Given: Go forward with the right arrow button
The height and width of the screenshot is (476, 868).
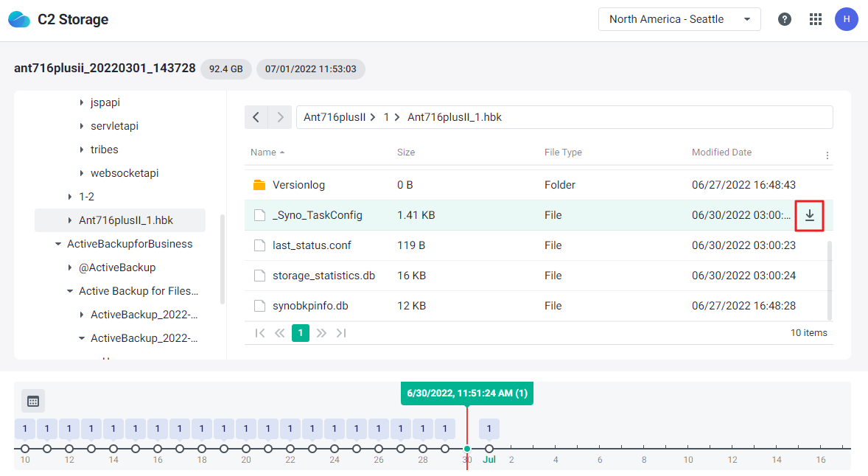Looking at the screenshot, I should coord(280,117).
